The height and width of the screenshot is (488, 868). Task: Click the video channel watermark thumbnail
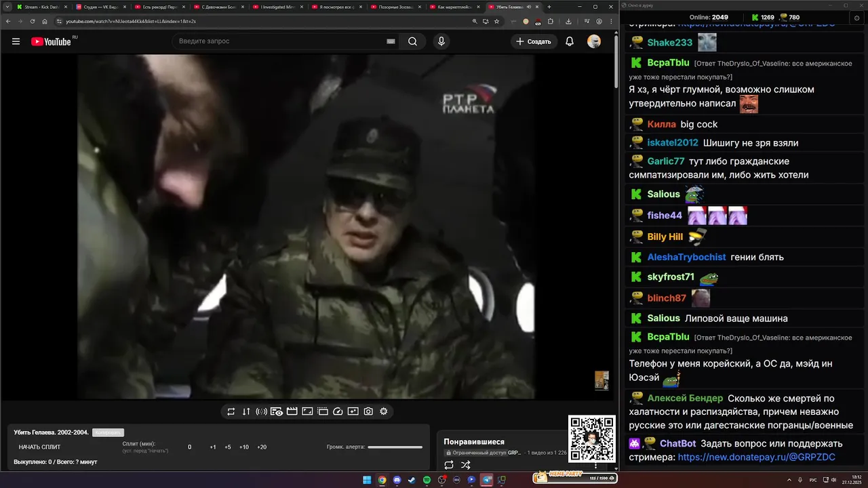(x=601, y=380)
